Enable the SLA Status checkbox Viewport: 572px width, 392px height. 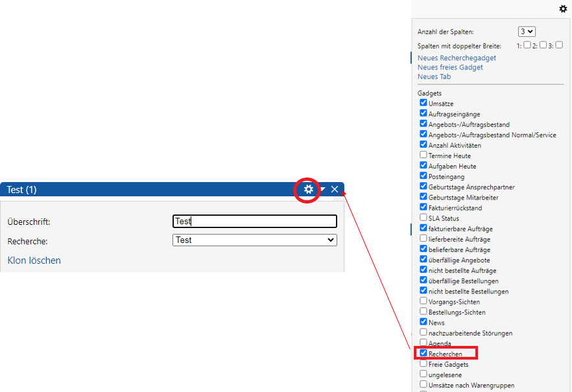click(423, 218)
